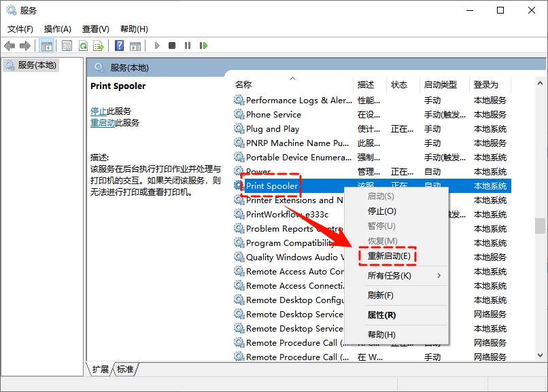Click the Refresh toolbar icon
The image size is (548, 392).
click(83, 46)
